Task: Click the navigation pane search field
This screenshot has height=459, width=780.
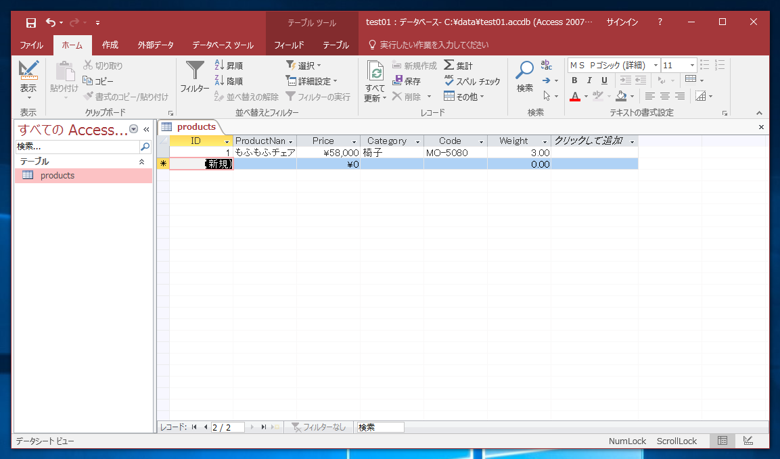Action: tap(77, 147)
